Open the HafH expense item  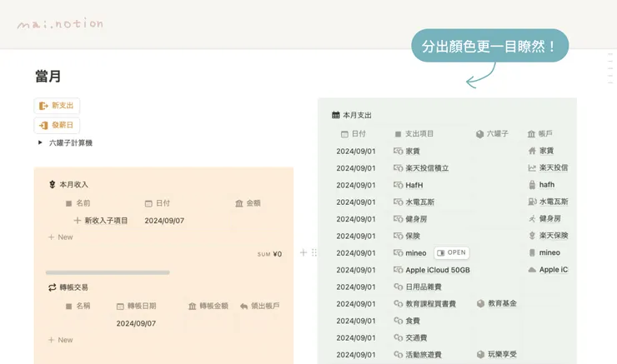click(x=414, y=185)
